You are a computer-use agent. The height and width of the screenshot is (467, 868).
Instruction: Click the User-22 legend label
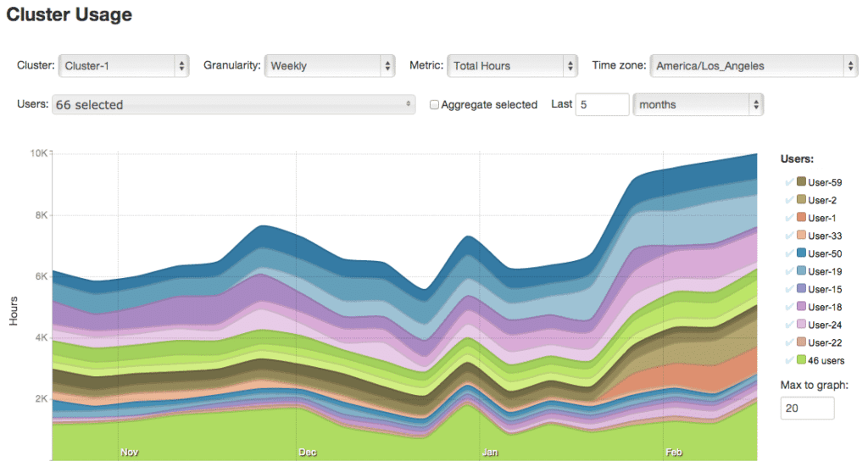(825, 342)
